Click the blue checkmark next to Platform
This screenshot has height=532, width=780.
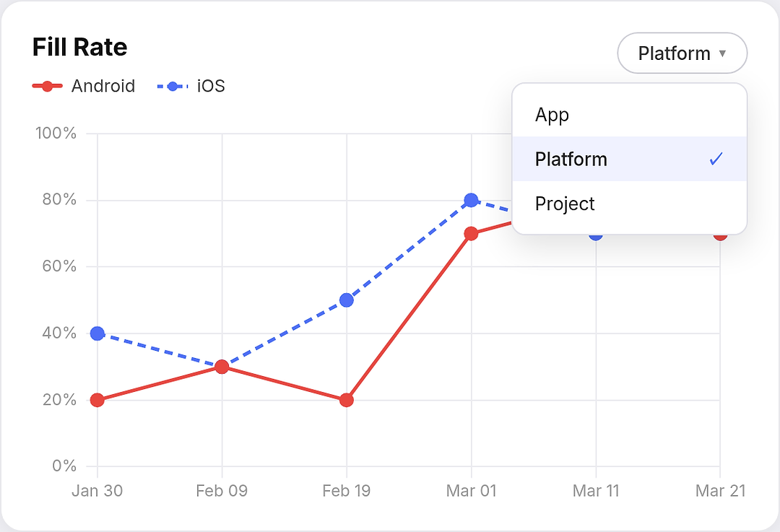(x=716, y=159)
